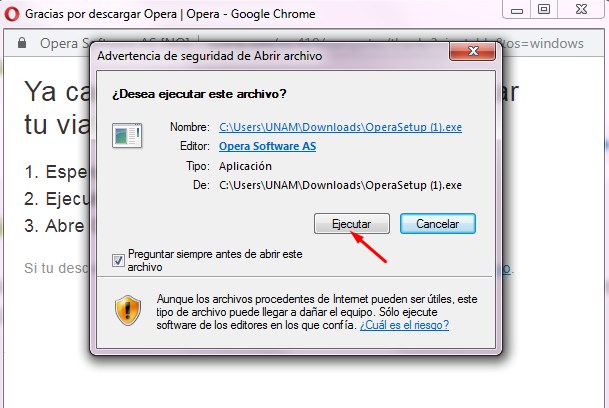Uncheck 'Preguntar siempre antes de abrir' checkbox
The width and height of the screenshot is (609, 408).
[x=118, y=260]
